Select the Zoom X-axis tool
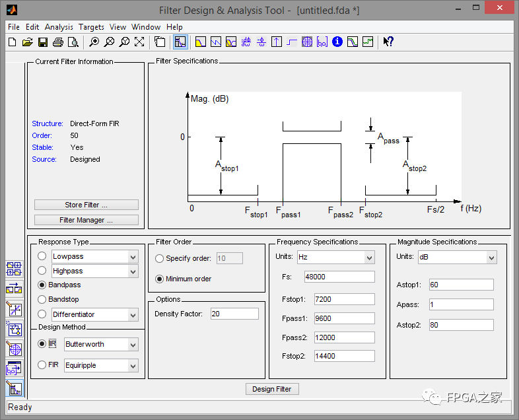The height and width of the screenshot is (420, 519). click(109, 42)
